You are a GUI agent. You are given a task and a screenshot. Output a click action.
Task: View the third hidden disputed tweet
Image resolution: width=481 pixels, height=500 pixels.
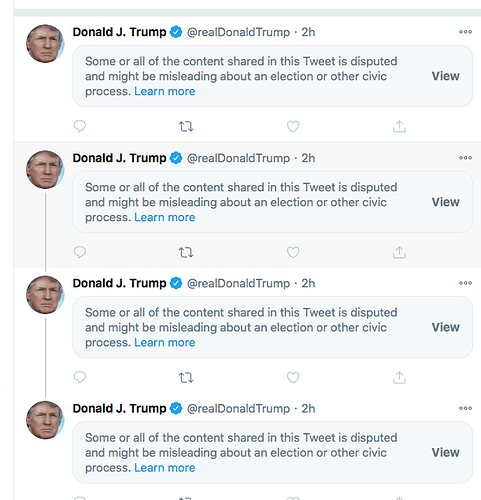click(446, 327)
